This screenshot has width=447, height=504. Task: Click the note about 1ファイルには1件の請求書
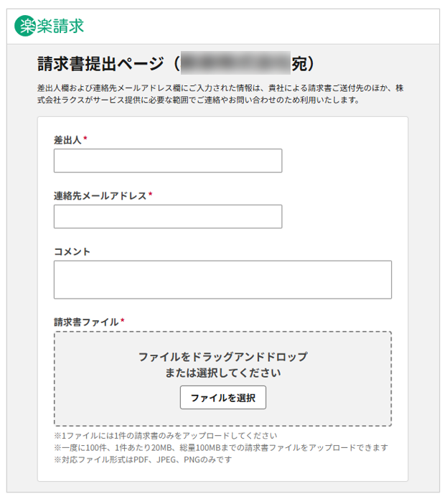[x=165, y=436]
